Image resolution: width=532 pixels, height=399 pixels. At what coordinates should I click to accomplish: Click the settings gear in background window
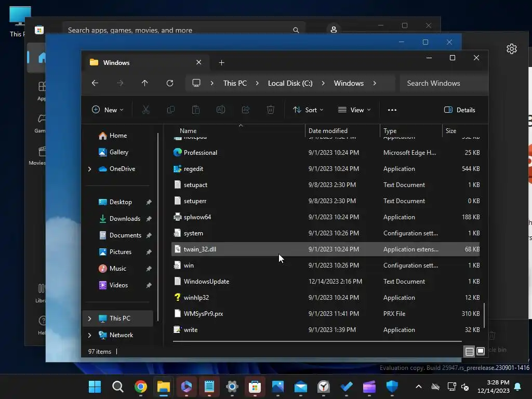[x=512, y=49]
